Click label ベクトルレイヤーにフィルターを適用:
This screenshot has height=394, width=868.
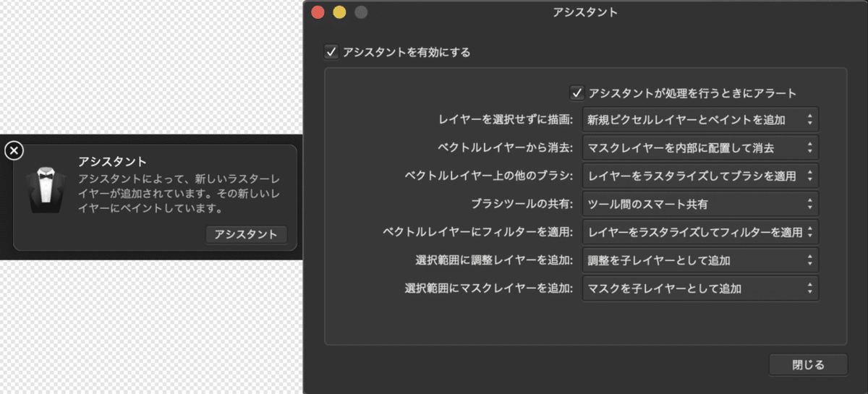[x=477, y=232]
